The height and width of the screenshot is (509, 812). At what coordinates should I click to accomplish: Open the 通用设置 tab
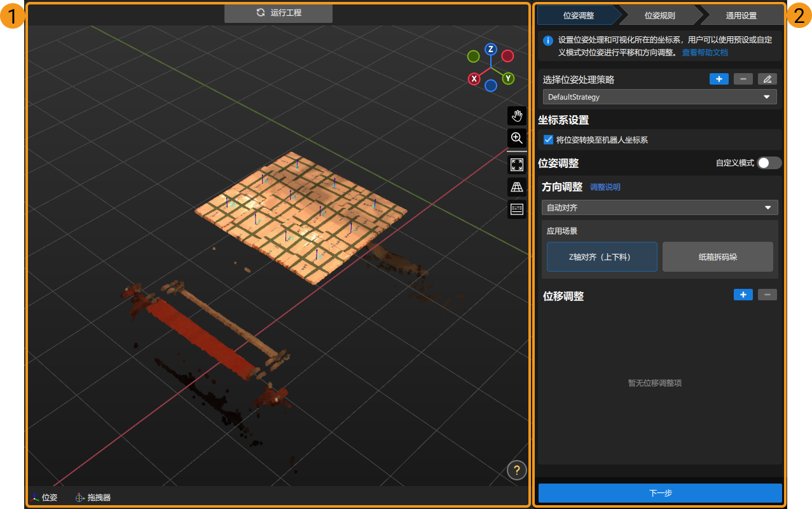click(741, 15)
